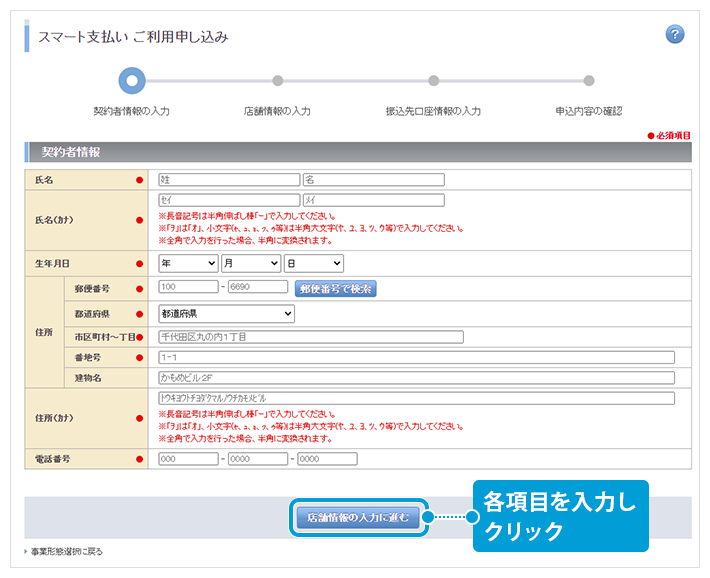Click the first 電話番号 phone field
This screenshot has height=578, width=710.
coord(188,459)
